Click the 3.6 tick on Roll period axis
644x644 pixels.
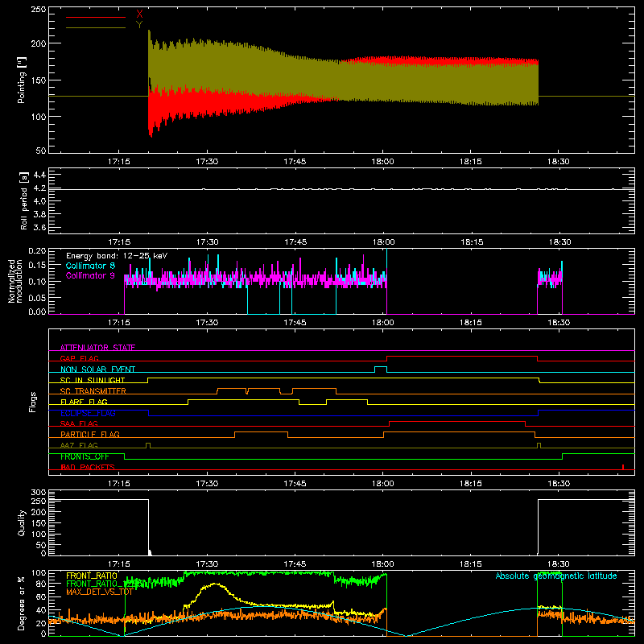point(39,228)
